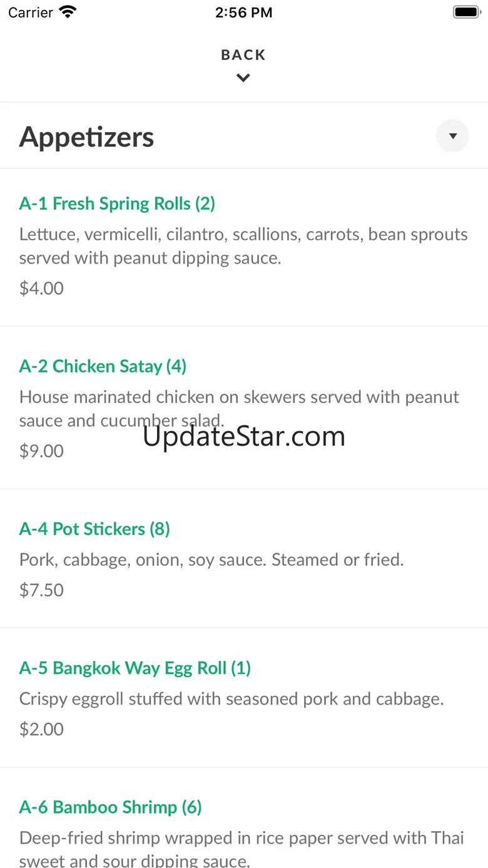Screen dimensions: 488x868
Task: Tap the $4.00 spring rolls price
Action: pos(41,288)
